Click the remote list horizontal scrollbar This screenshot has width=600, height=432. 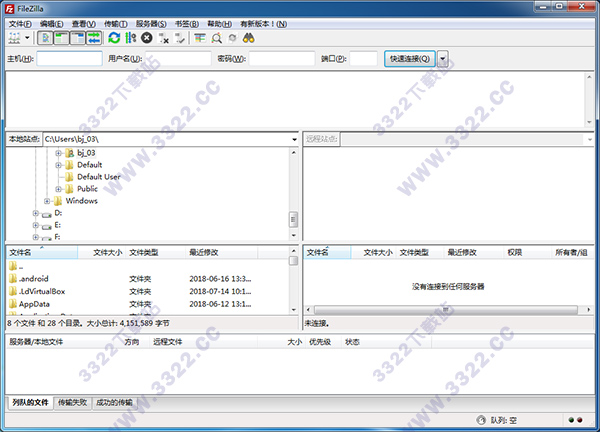[x=446, y=310]
